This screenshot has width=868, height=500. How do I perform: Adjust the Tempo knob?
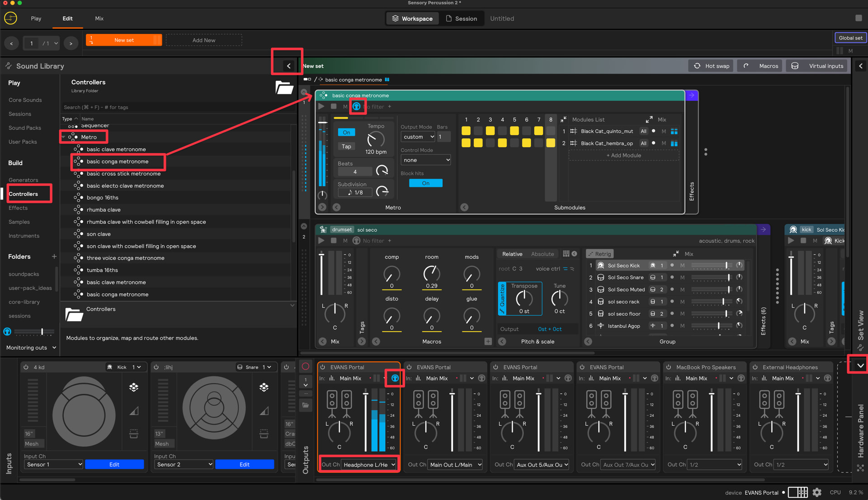(x=376, y=140)
